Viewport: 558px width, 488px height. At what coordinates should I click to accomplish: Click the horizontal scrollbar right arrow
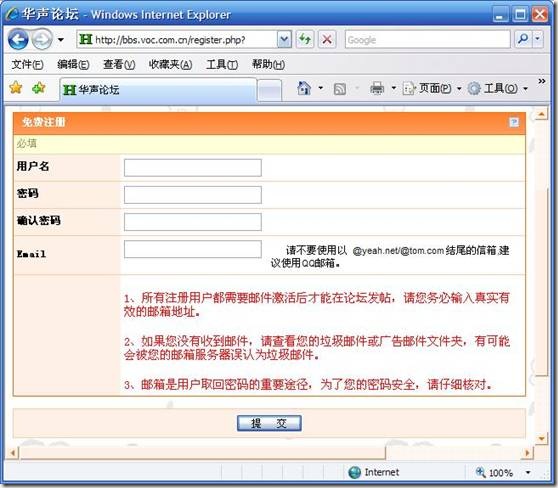[527, 453]
